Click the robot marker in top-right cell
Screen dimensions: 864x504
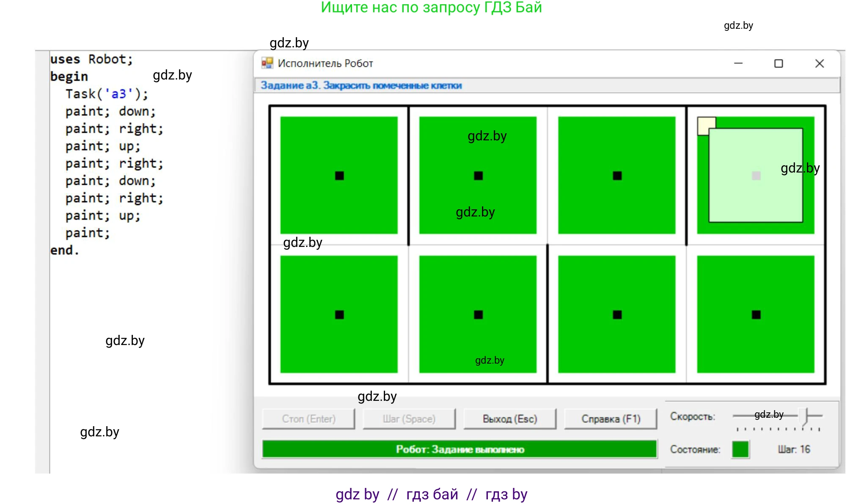click(756, 175)
